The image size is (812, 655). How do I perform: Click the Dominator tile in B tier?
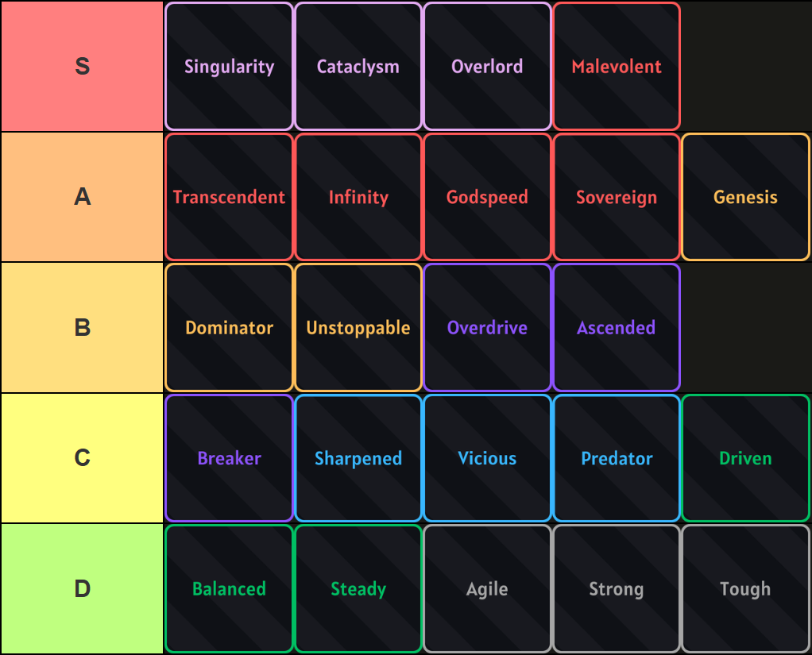[229, 328]
